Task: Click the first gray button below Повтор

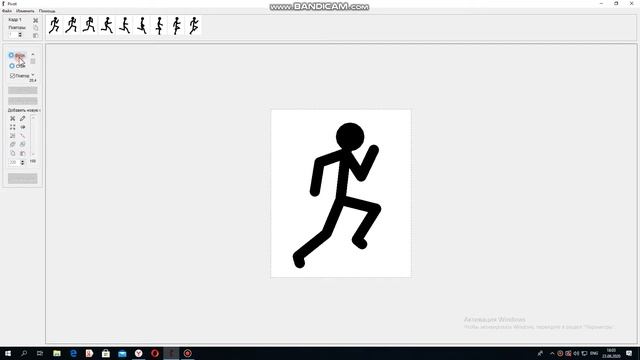Action: tap(22, 91)
